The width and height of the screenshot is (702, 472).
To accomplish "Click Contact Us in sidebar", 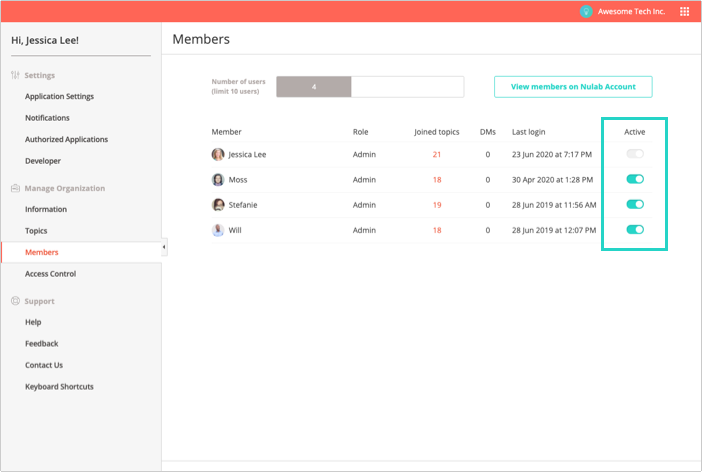I will [x=44, y=365].
